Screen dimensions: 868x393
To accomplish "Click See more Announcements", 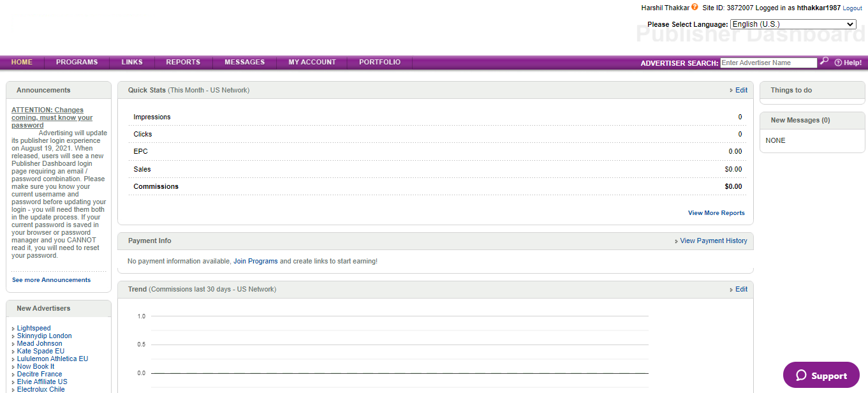I will (51, 279).
